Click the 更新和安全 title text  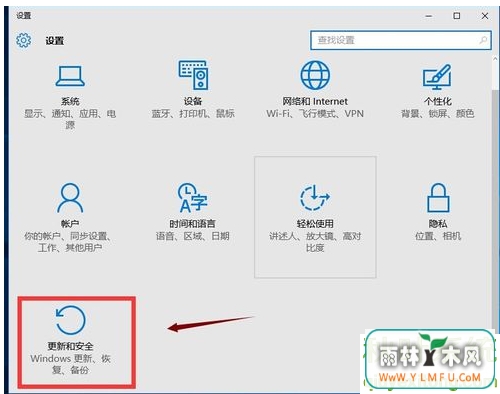pyautogui.click(x=70, y=346)
